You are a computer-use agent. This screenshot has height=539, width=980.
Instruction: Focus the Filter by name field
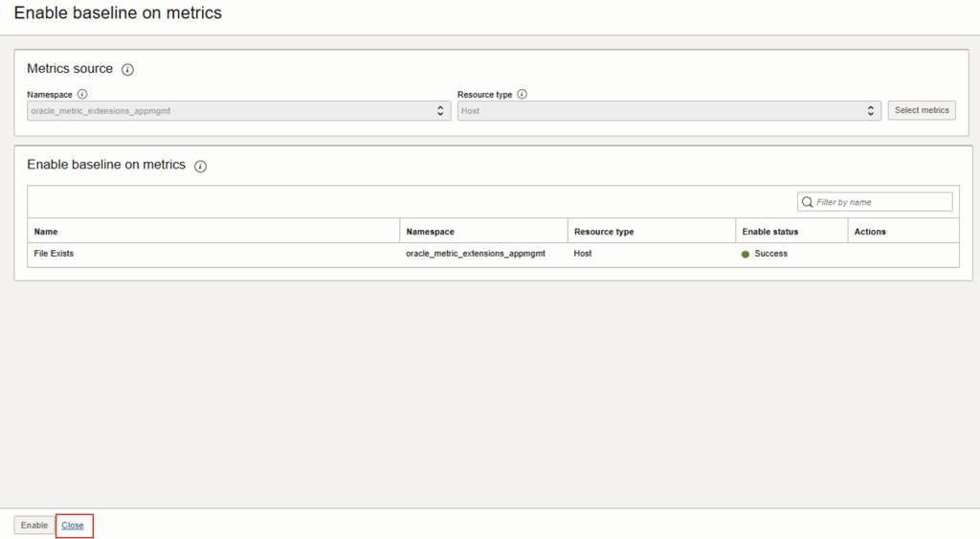point(880,202)
